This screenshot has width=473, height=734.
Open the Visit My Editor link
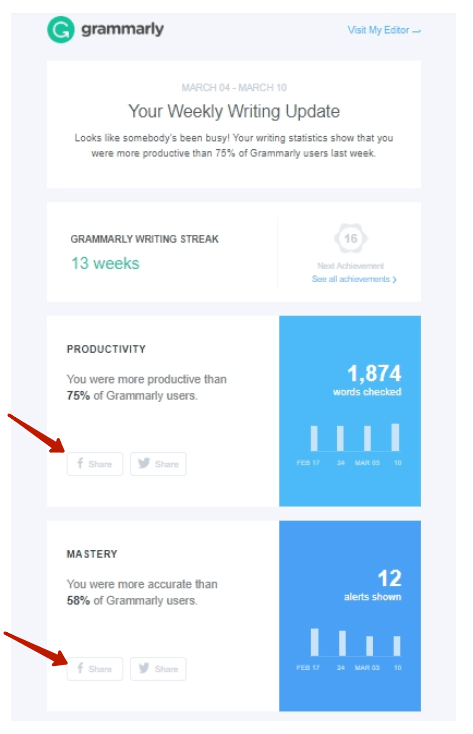coord(384,30)
